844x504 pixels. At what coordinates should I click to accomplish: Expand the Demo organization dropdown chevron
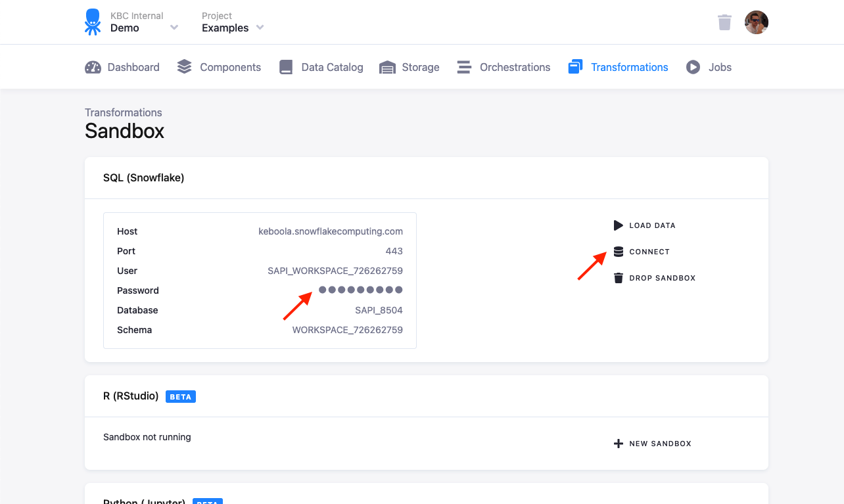(x=174, y=28)
